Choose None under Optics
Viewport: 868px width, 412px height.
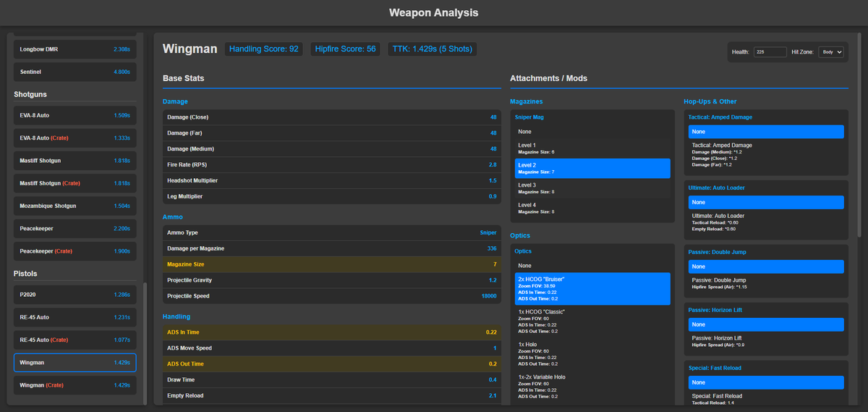pos(592,266)
